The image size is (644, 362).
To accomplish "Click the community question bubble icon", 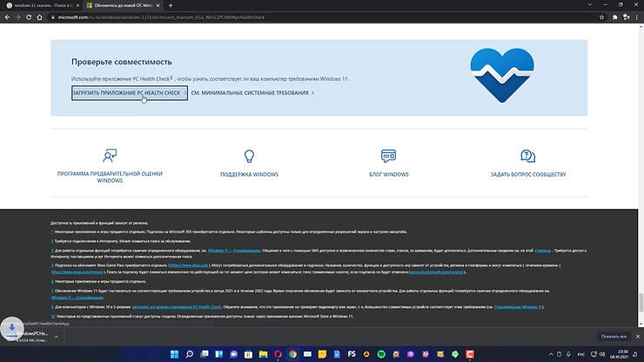I will point(527,156).
